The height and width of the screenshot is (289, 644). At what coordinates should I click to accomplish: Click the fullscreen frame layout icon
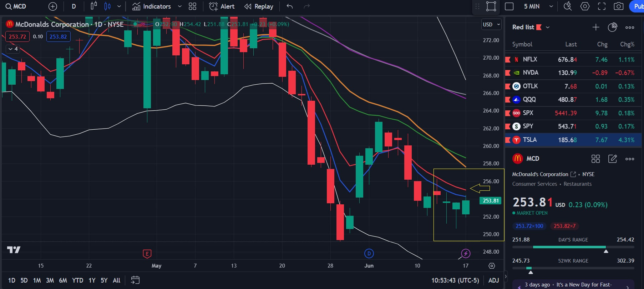tap(491, 6)
